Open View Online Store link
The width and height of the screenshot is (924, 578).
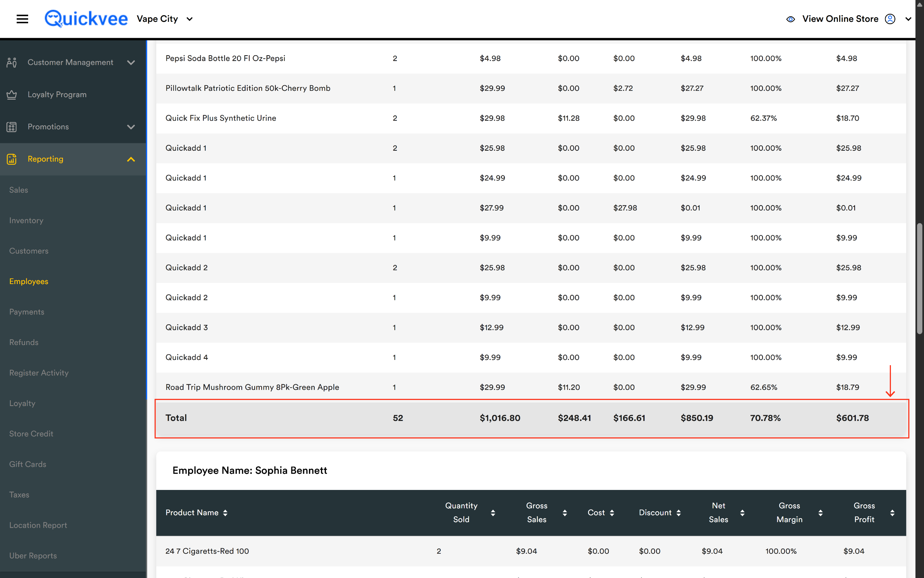(840, 19)
